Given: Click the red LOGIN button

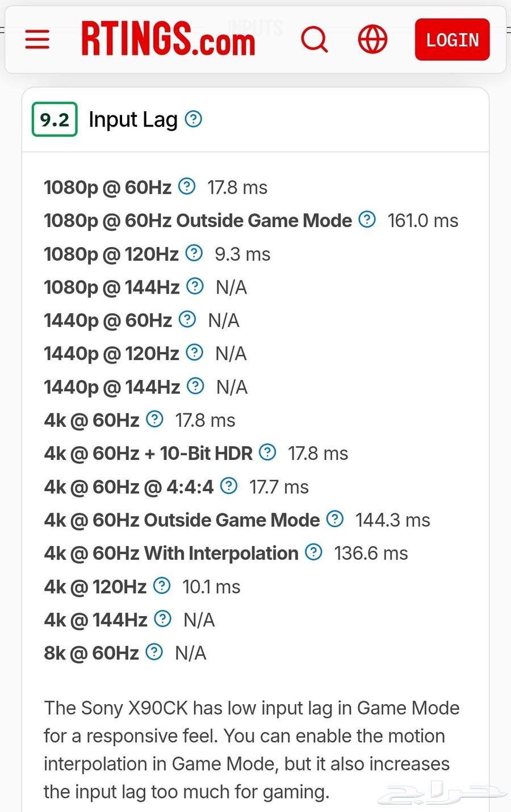Looking at the screenshot, I should pos(452,40).
